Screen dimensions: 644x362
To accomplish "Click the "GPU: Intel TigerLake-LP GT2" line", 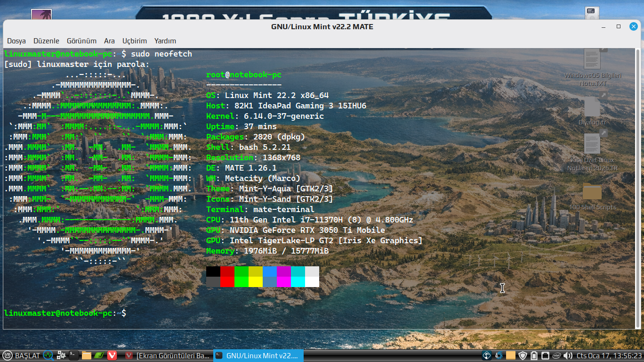I will click(314, 240).
